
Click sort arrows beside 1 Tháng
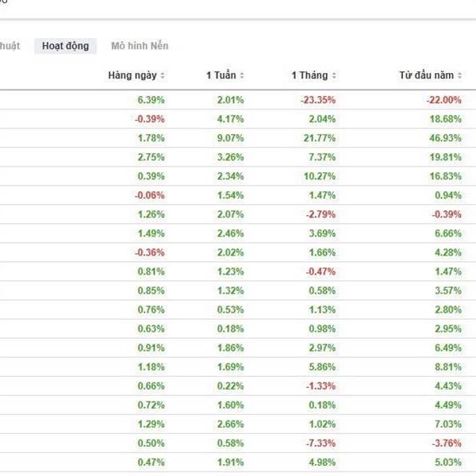point(334,75)
